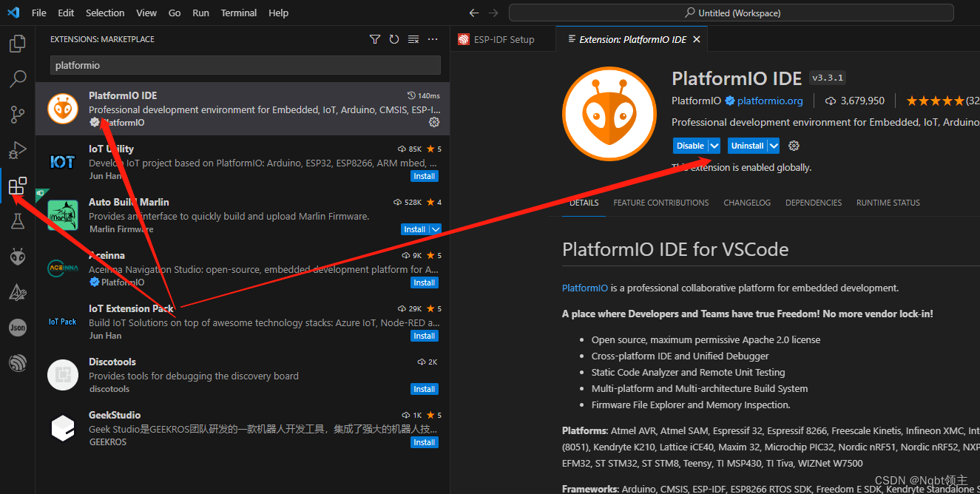
Task: Select Discotools in extensions list
Action: (x=243, y=375)
